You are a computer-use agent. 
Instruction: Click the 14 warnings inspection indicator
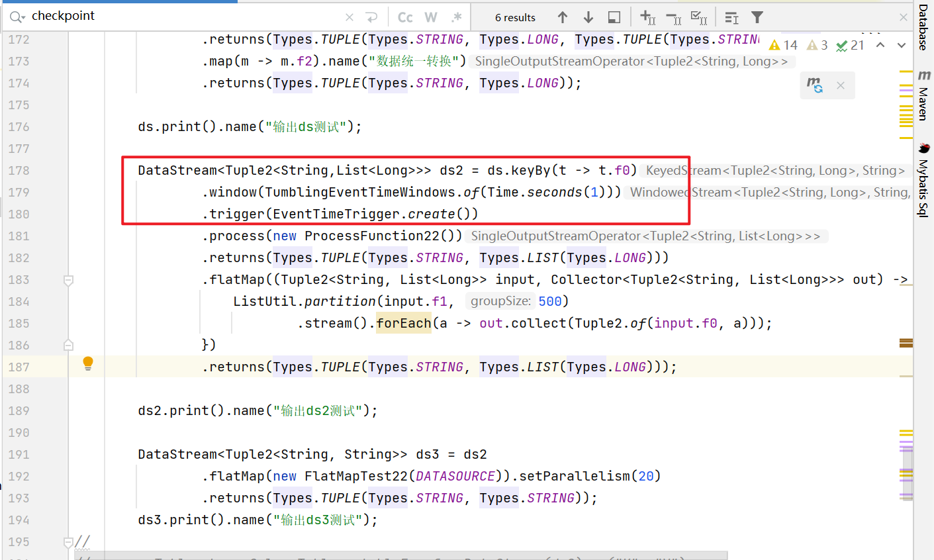pyautogui.click(x=783, y=45)
